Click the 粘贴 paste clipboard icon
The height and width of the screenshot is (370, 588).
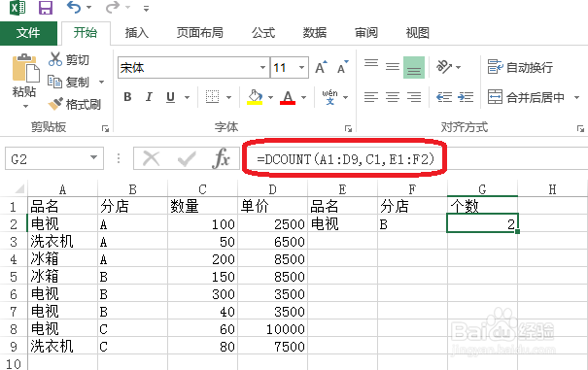click(25, 68)
